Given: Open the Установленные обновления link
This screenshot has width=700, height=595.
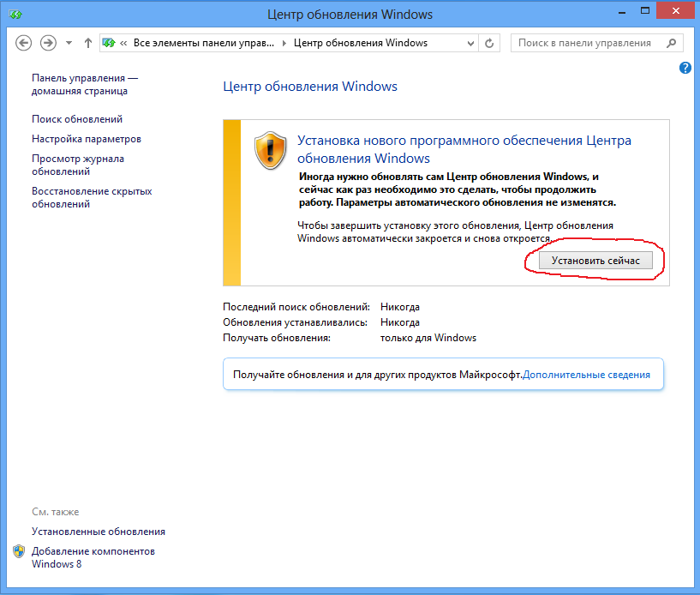Looking at the screenshot, I should pos(99,532).
